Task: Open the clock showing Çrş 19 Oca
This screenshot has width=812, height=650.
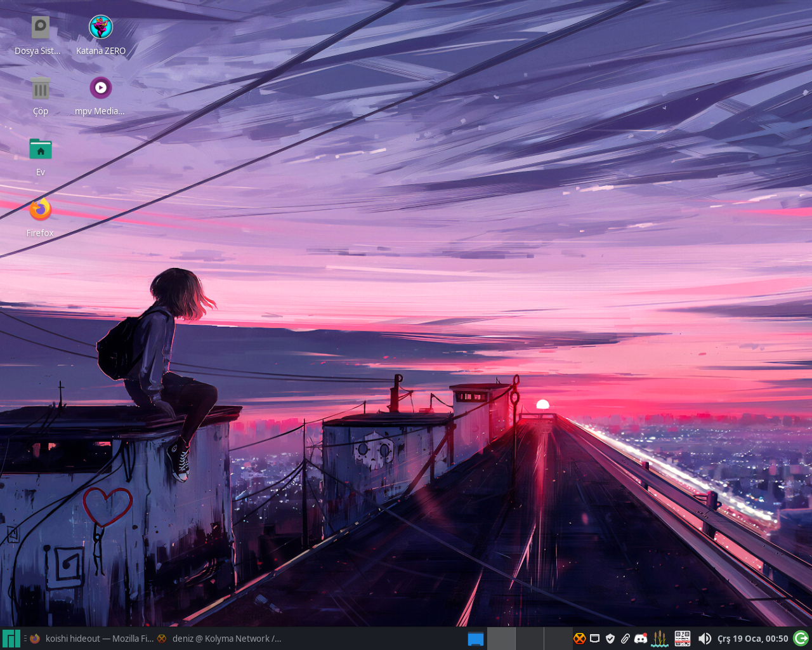Action: 752,639
